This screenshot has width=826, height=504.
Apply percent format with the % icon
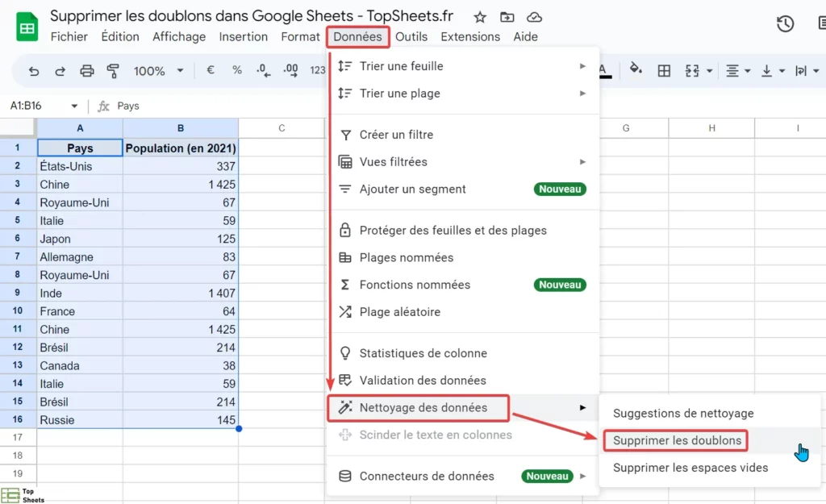point(237,70)
